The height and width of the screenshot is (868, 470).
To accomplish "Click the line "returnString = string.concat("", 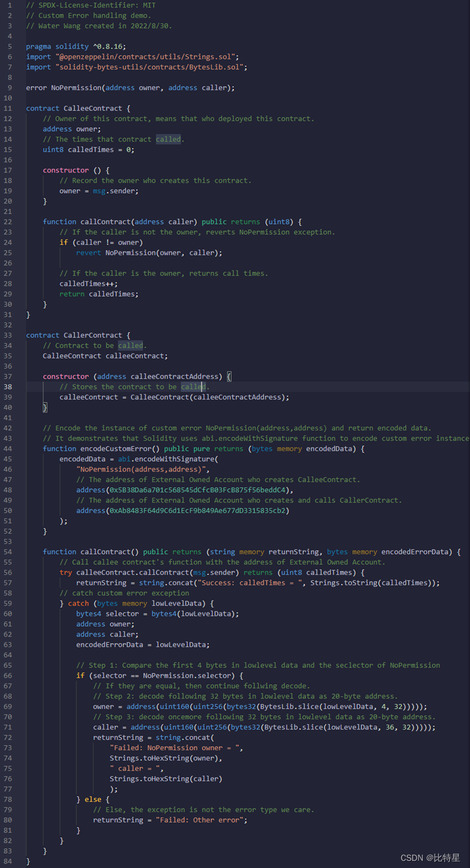I will 153,738.
